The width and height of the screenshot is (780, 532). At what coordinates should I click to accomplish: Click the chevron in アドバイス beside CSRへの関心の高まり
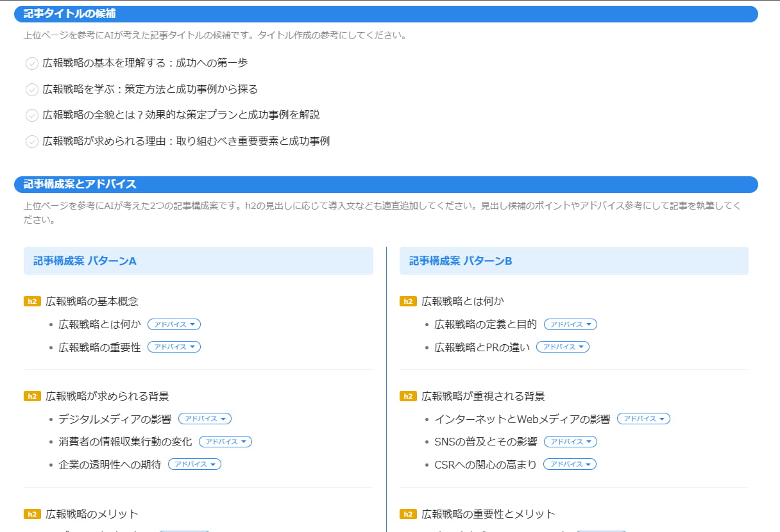tap(589, 464)
